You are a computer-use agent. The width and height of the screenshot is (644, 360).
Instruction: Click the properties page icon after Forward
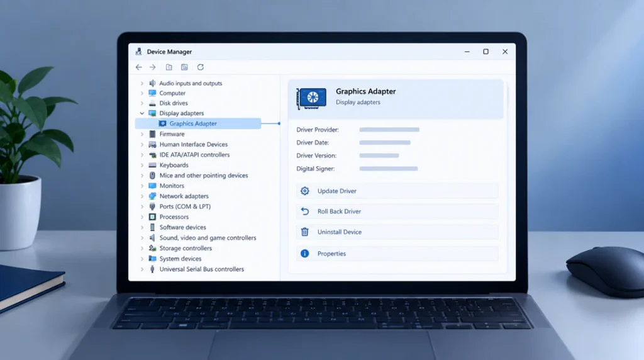(169, 67)
